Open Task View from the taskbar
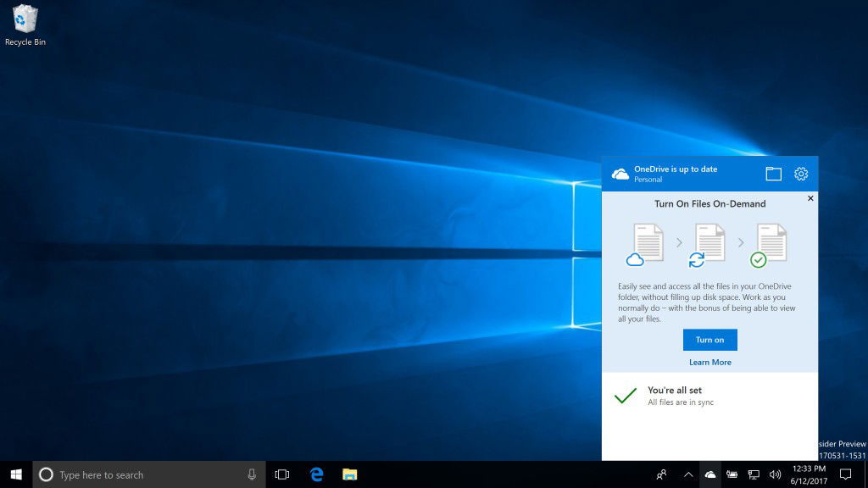868x488 pixels. [282, 474]
